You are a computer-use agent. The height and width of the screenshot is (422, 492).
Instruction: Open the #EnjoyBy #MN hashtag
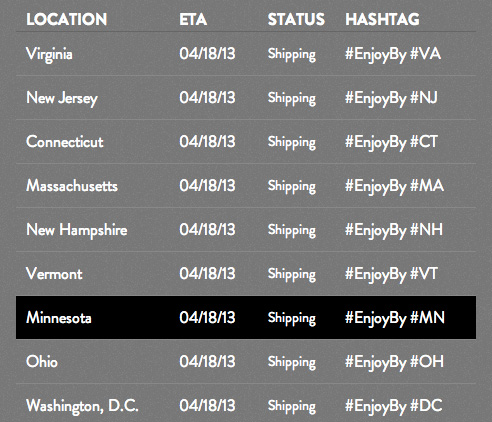pyautogui.click(x=395, y=318)
